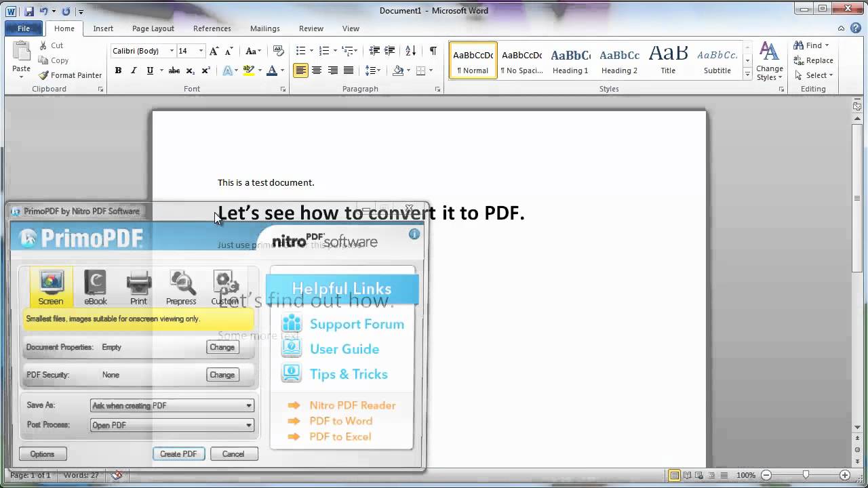Increase paragraph indent
The image size is (868, 488).
point(390,51)
